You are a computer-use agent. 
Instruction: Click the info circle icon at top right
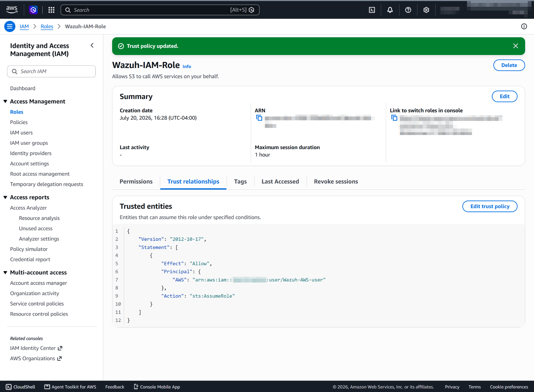click(x=524, y=26)
